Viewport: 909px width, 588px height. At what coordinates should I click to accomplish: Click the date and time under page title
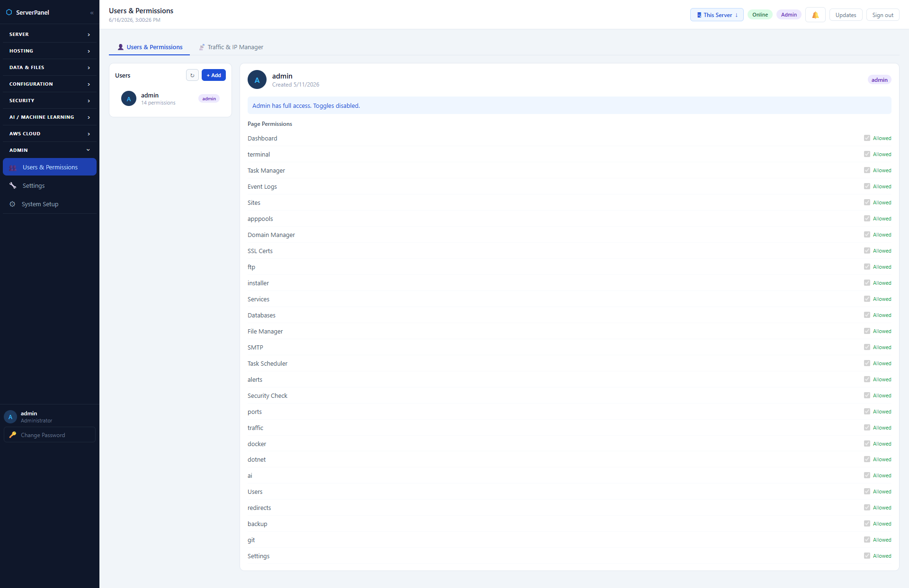point(134,20)
